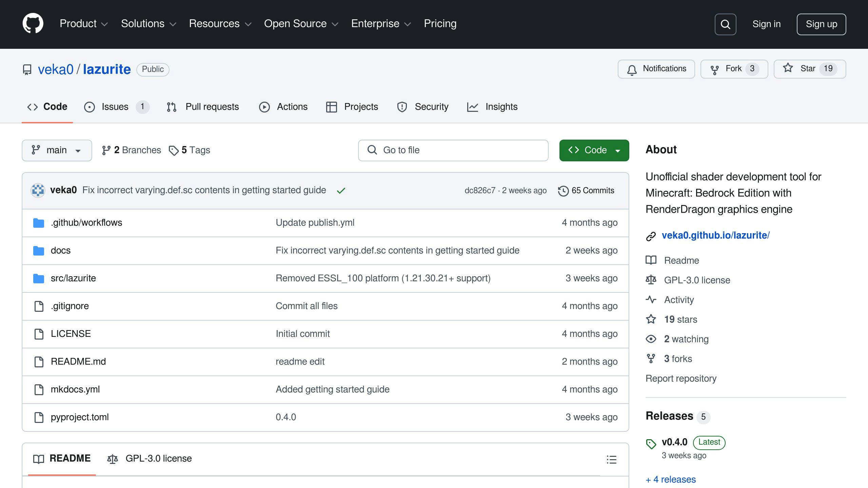Open the README outline list icon
This screenshot has height=488, width=868.
[x=611, y=460]
